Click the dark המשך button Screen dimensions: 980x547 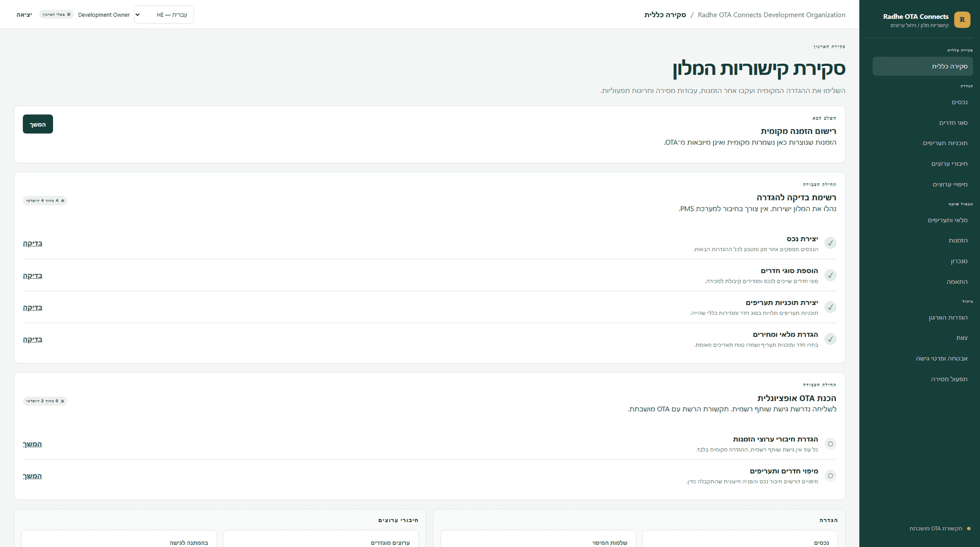click(38, 125)
